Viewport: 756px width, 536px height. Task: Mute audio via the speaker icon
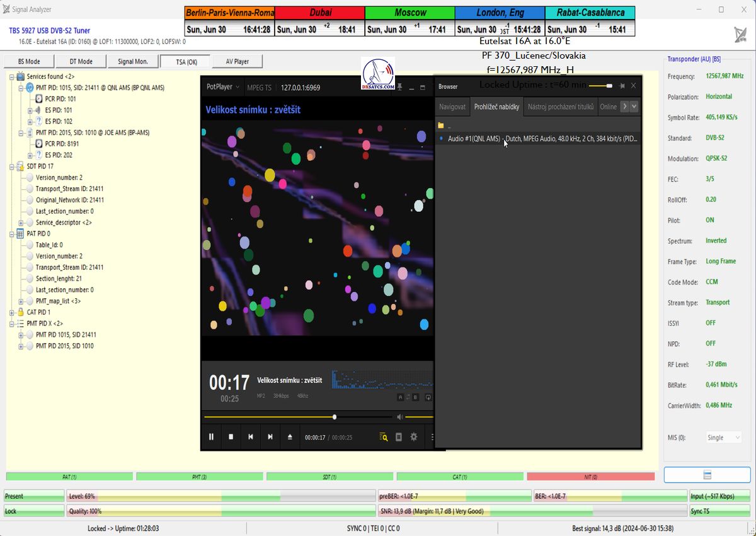399,417
